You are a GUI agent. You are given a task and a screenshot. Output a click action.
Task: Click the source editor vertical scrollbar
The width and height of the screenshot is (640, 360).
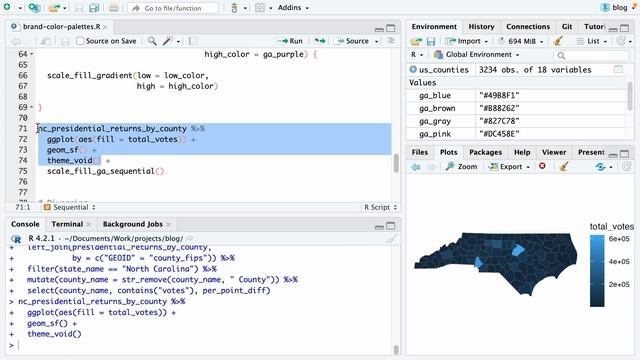click(396, 163)
